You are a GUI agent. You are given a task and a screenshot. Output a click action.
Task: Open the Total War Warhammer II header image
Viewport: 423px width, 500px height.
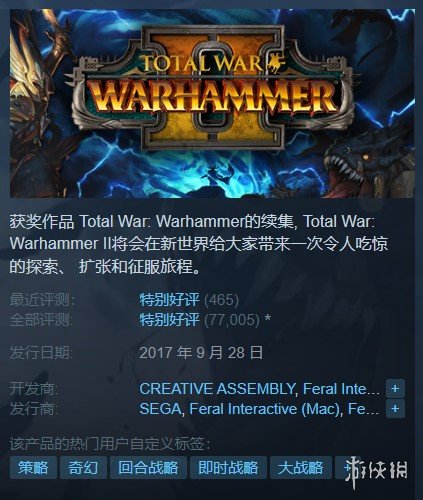click(212, 103)
